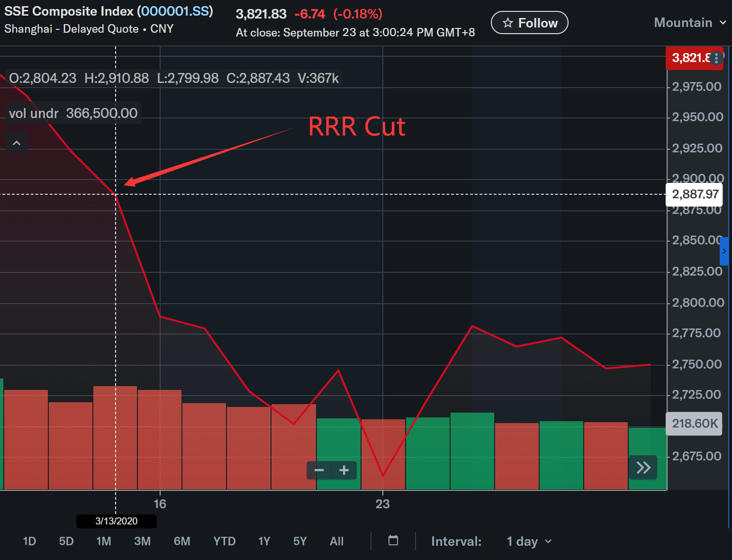Click the 3/13/2020 crosshair date label
Image resolution: width=732 pixels, height=560 pixels.
tap(117, 521)
